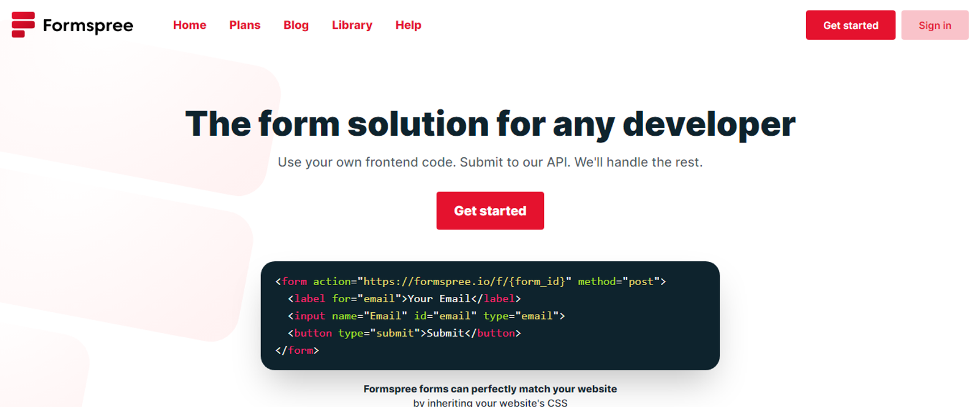Click the Sign in button
Viewport: 980px width, 407px height.
935,25
